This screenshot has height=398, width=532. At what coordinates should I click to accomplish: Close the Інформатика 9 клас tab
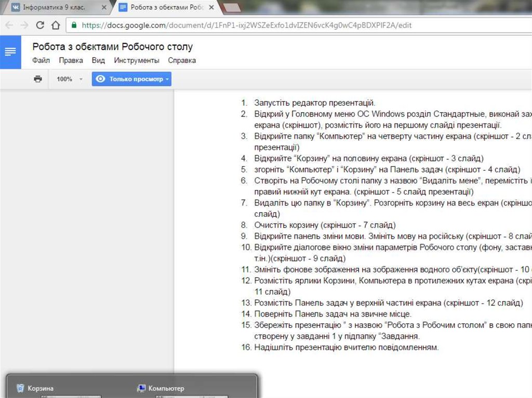point(104,8)
